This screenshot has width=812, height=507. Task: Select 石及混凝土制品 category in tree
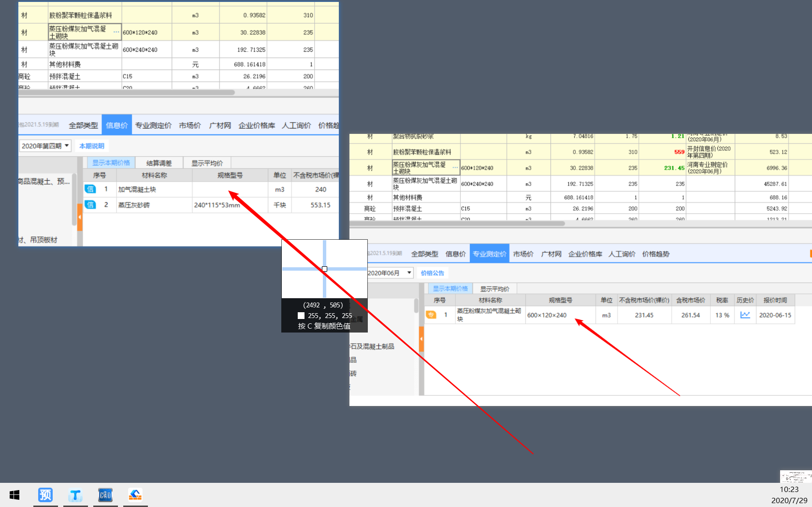point(372,347)
